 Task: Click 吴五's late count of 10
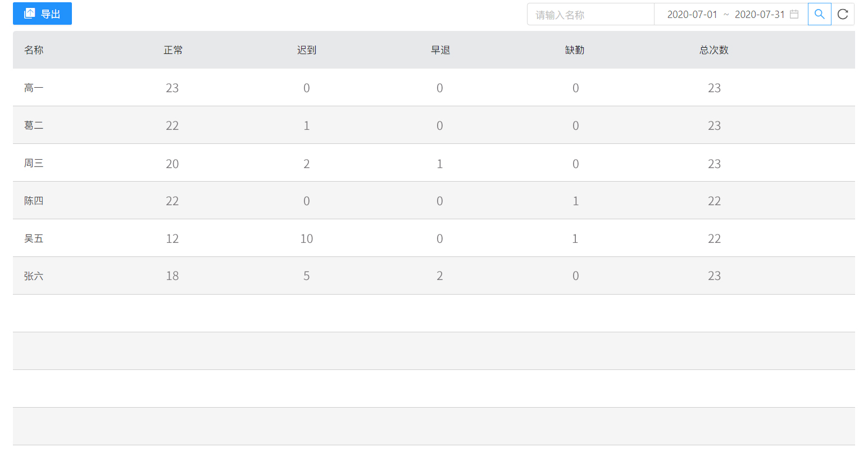(x=307, y=238)
